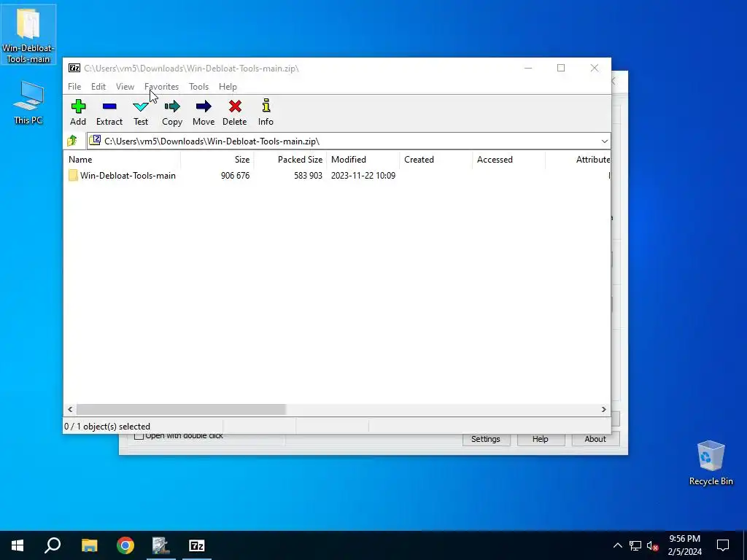Image resolution: width=747 pixels, height=560 pixels.
Task: Click the Extract toolbar icon
Action: [x=109, y=112]
